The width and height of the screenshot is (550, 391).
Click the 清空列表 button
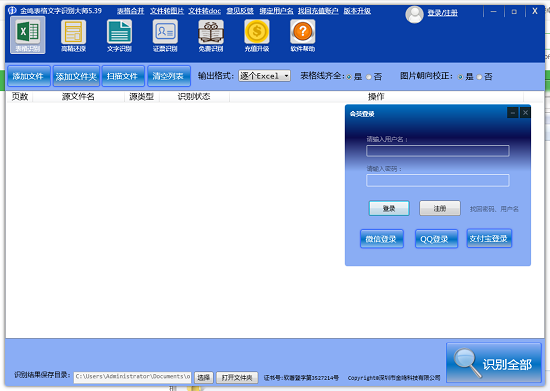click(x=169, y=76)
